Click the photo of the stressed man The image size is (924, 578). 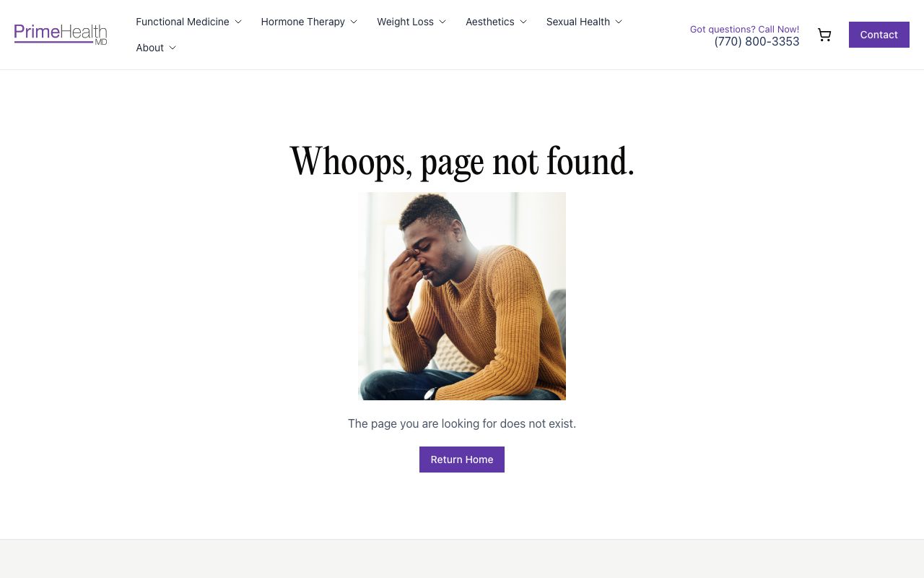coord(462,296)
